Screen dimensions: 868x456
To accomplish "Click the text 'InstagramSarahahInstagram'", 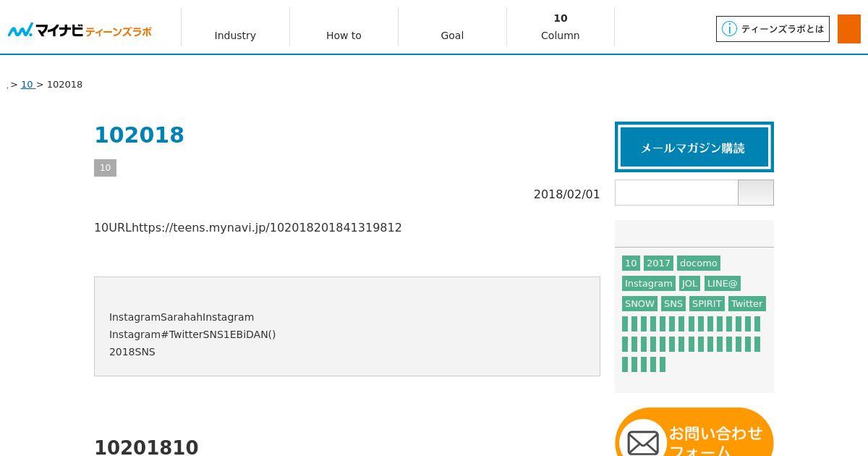I will pos(182,317).
